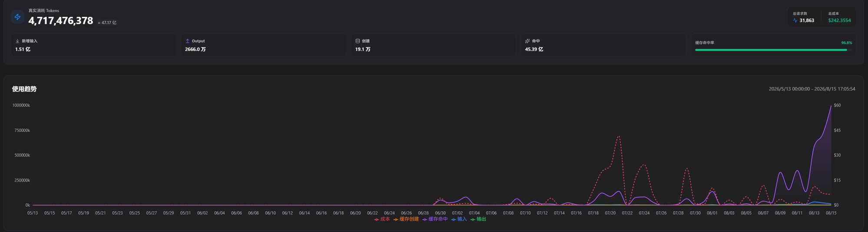Click the purple cache-hit line peak at 08/15
Viewport: 868px width, 232px height.
click(x=831, y=106)
